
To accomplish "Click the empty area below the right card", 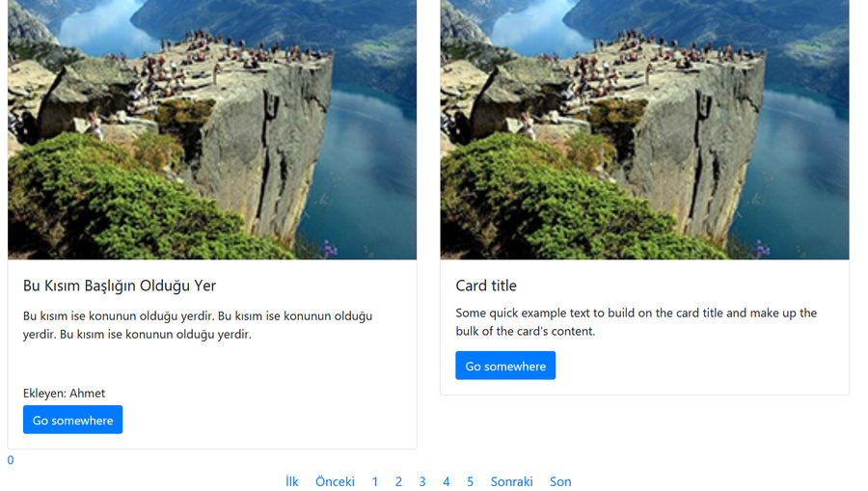I will (644, 429).
